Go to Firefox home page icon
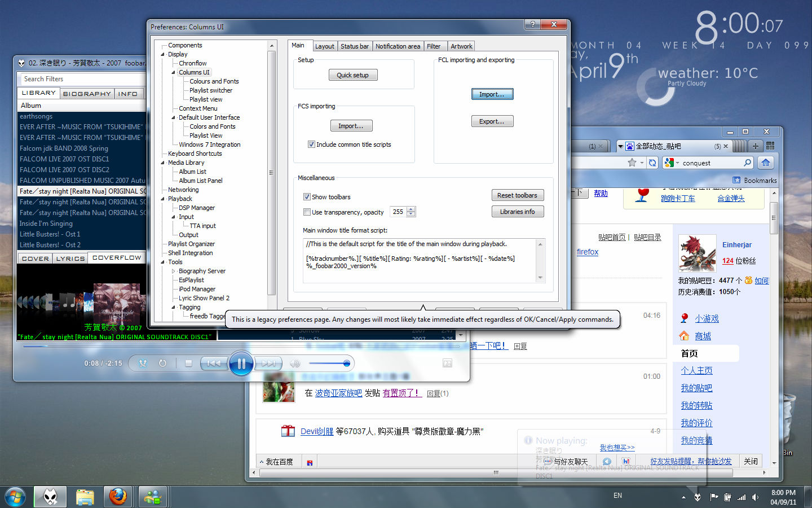Image resolution: width=812 pixels, height=508 pixels. pos(765,163)
